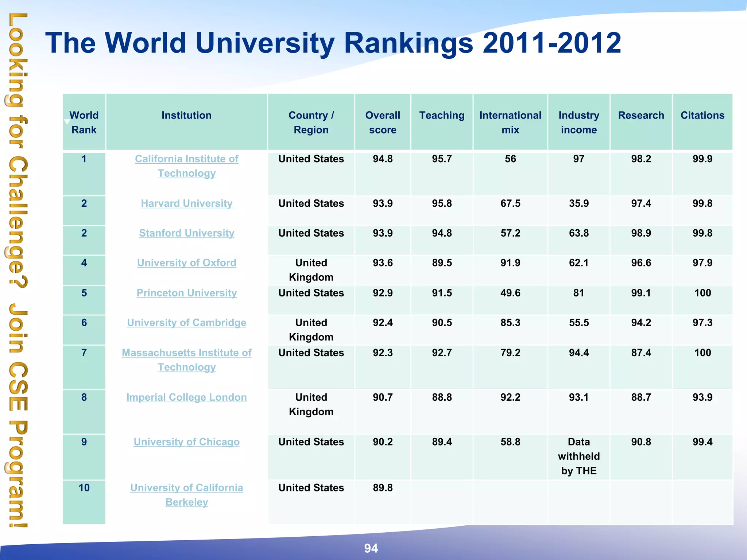Image resolution: width=747 pixels, height=560 pixels.
Task: Select MIT's overall score 92.3
Action: click(x=383, y=353)
